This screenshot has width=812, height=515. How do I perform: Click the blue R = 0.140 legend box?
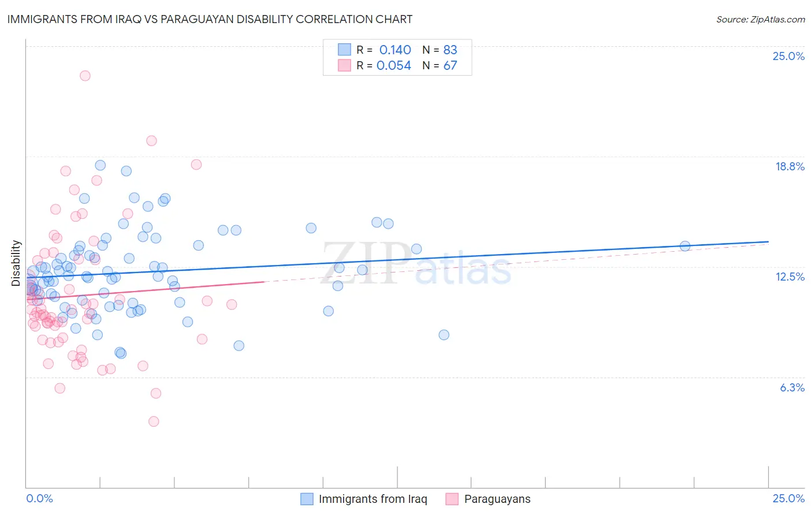(345, 50)
